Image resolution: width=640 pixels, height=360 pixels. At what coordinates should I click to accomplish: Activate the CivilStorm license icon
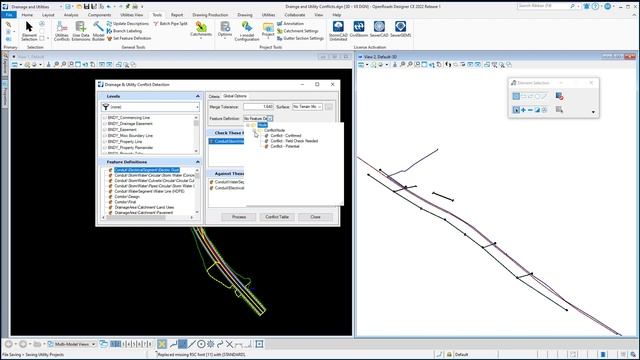(358, 29)
